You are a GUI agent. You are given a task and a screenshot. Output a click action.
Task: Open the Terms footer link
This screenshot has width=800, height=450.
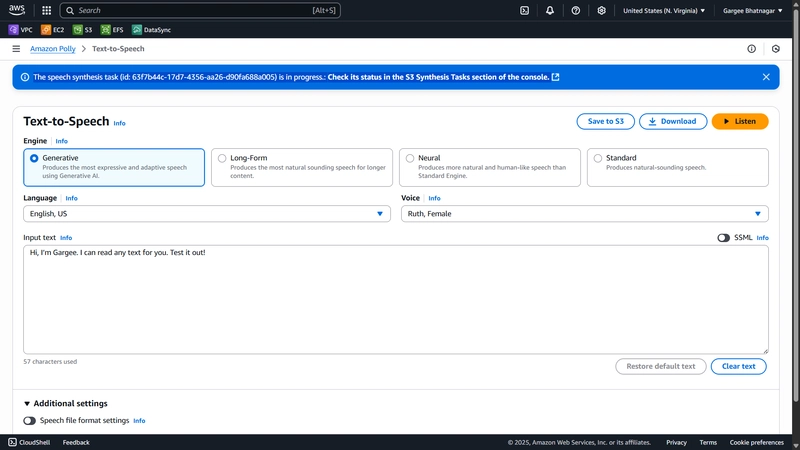coord(708,442)
